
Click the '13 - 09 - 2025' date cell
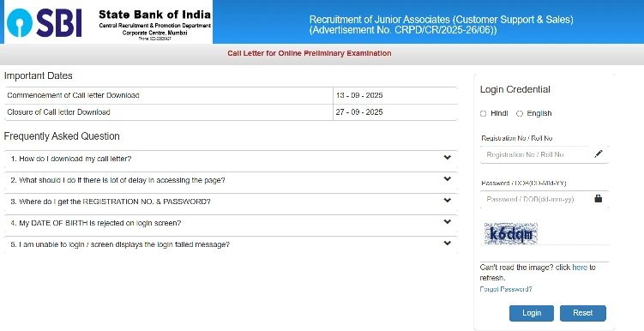395,95
